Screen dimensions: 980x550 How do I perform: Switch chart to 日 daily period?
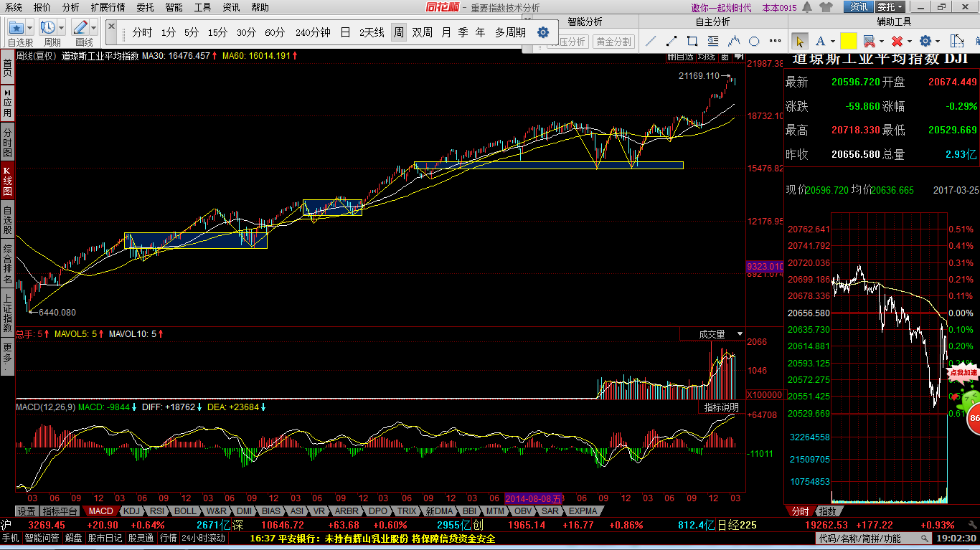tap(345, 33)
